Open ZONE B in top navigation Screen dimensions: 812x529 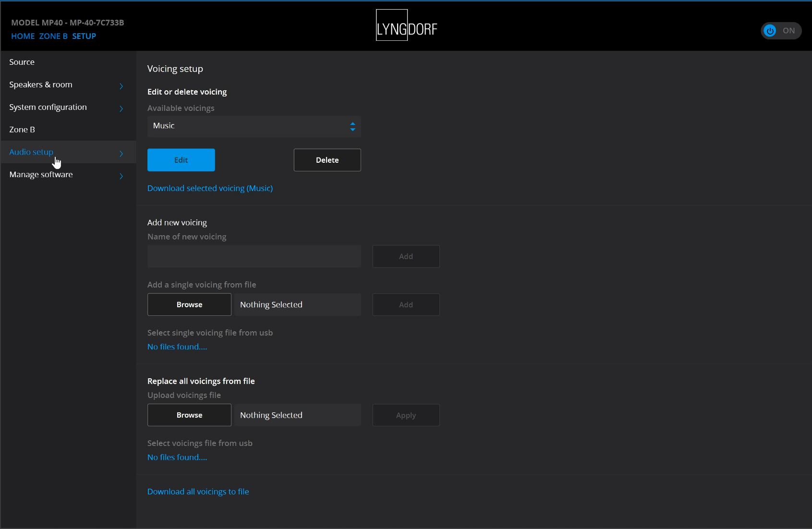[x=53, y=36]
